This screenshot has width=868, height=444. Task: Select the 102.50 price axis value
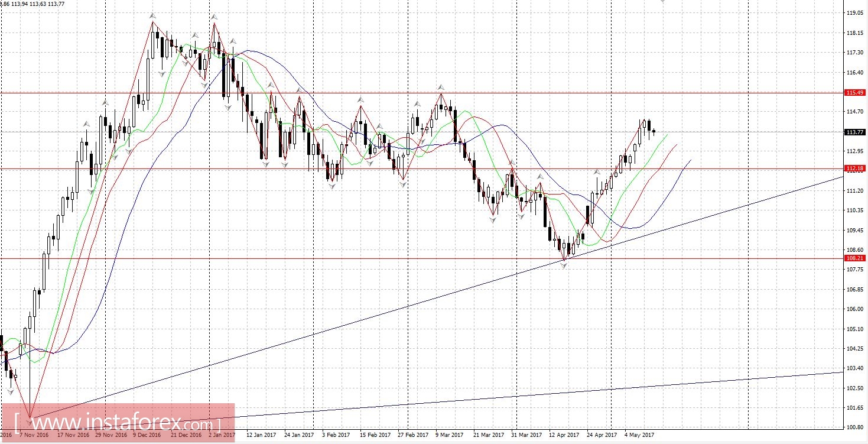(x=854, y=388)
